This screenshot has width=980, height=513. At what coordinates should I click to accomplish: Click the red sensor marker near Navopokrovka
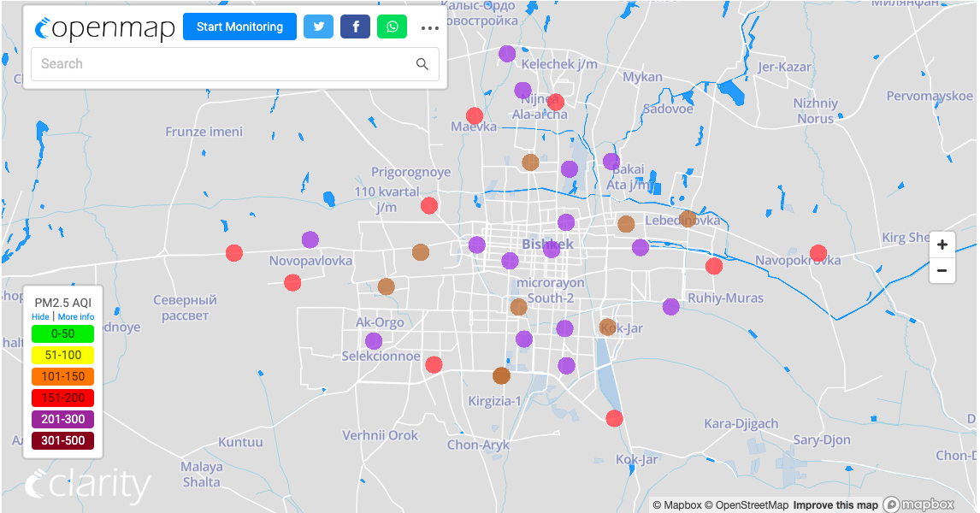[818, 253]
